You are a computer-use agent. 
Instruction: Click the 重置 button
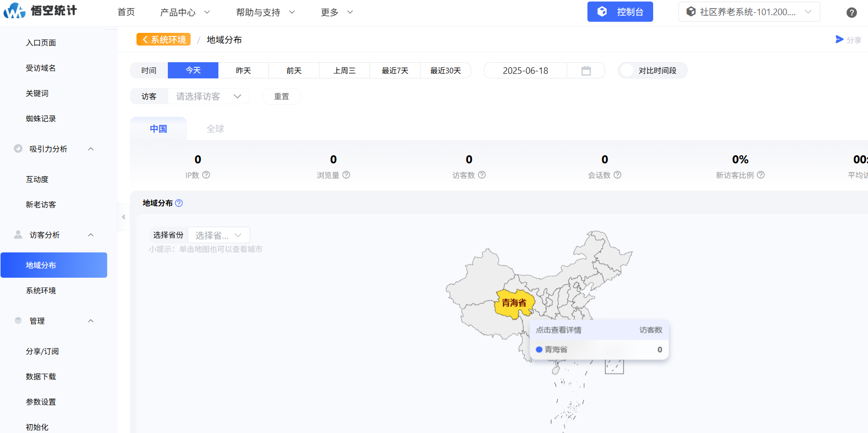tap(282, 96)
